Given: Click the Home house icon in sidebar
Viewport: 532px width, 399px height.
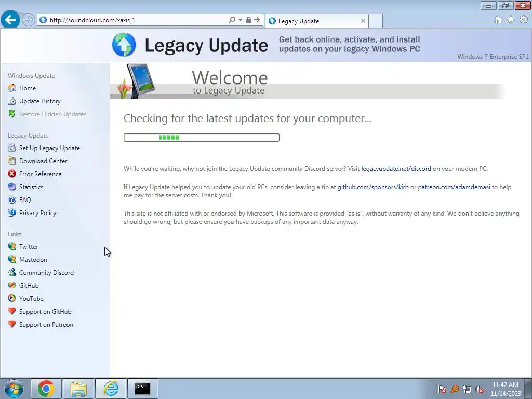Looking at the screenshot, I should point(12,88).
